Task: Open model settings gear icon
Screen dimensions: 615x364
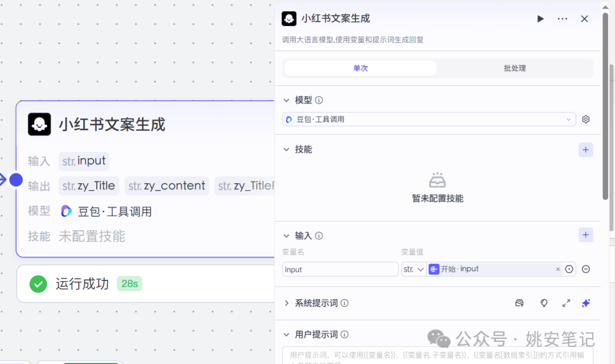Action: (x=585, y=119)
